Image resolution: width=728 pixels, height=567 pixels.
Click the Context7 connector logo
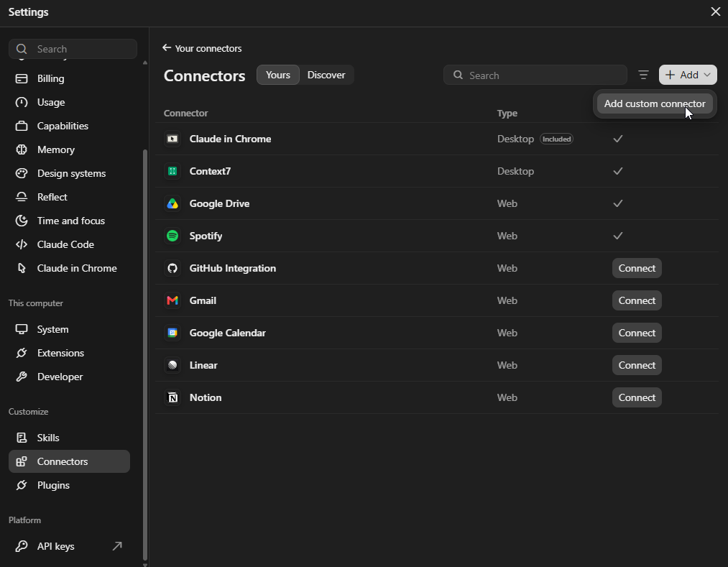tap(172, 171)
